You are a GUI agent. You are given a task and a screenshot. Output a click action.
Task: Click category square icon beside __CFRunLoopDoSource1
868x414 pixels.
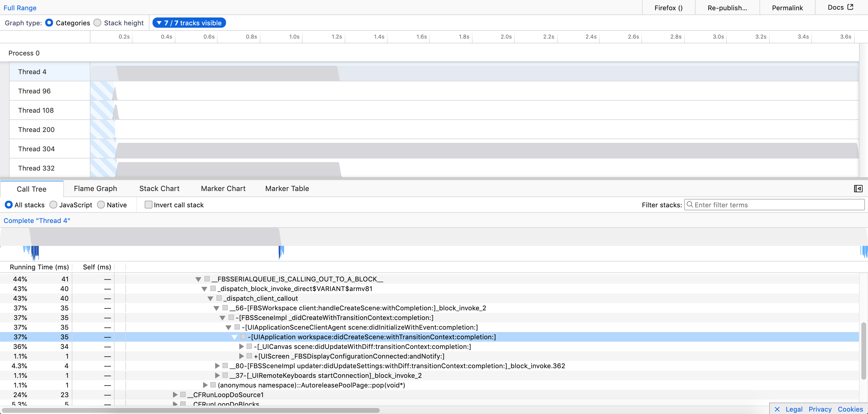click(183, 394)
